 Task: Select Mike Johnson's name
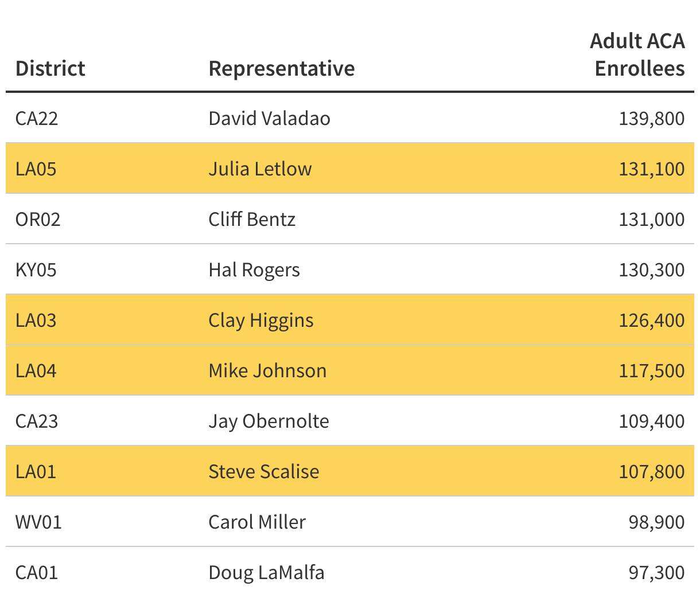[x=267, y=370]
